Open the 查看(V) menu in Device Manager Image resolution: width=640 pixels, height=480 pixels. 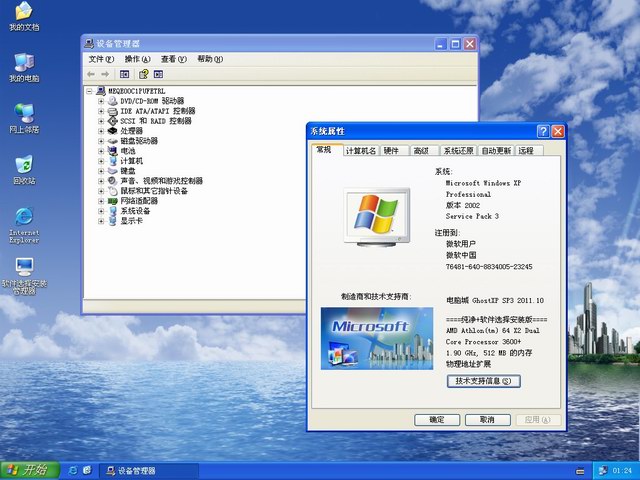[x=173, y=59]
